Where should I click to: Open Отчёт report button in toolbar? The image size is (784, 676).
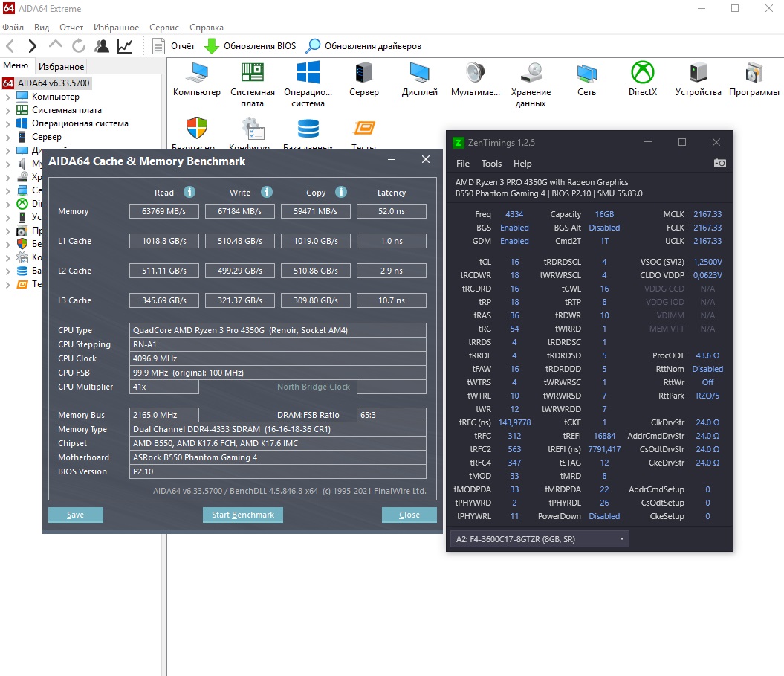point(173,46)
